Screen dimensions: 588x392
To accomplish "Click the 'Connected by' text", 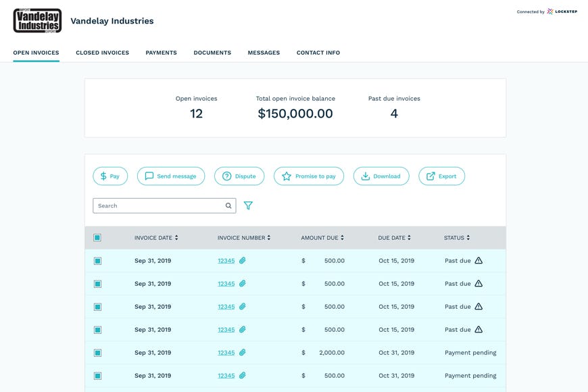I will tap(531, 12).
